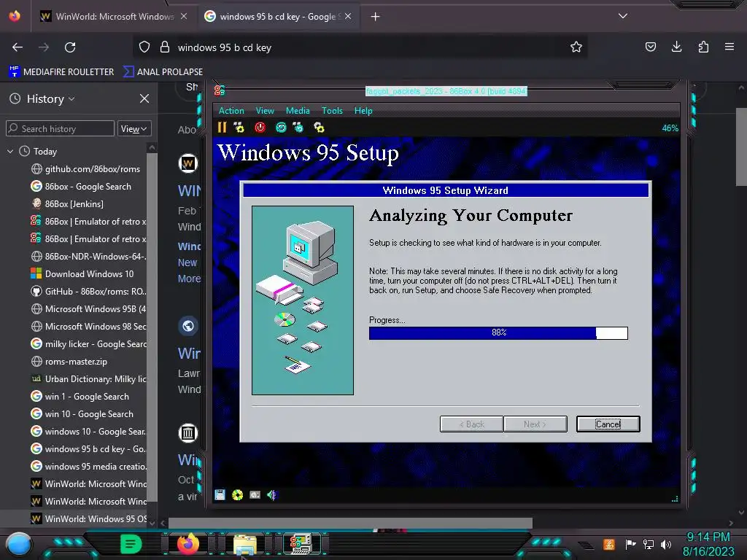Screen dimensions: 747x560
Task: Close the windows 95 b cd key tab
Action: pos(348,17)
